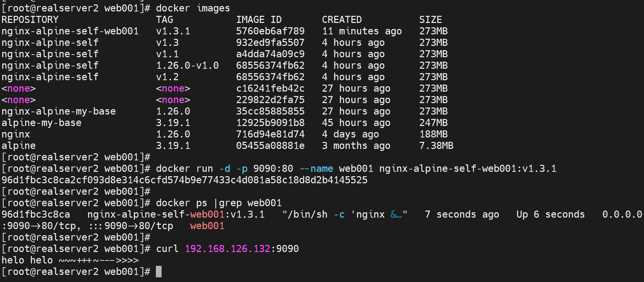
Task: Click the TAG column header
Action: click(x=164, y=20)
